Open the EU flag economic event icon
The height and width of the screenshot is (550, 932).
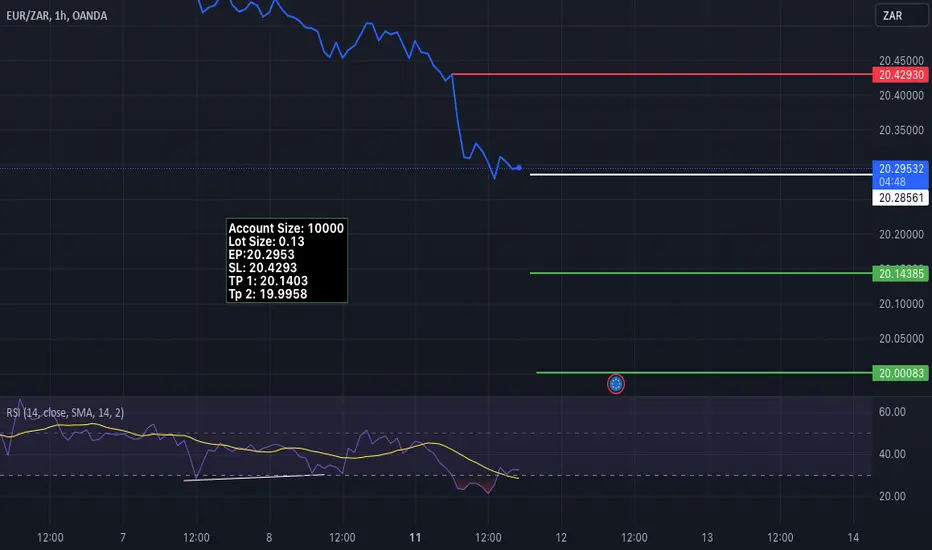tap(616, 384)
